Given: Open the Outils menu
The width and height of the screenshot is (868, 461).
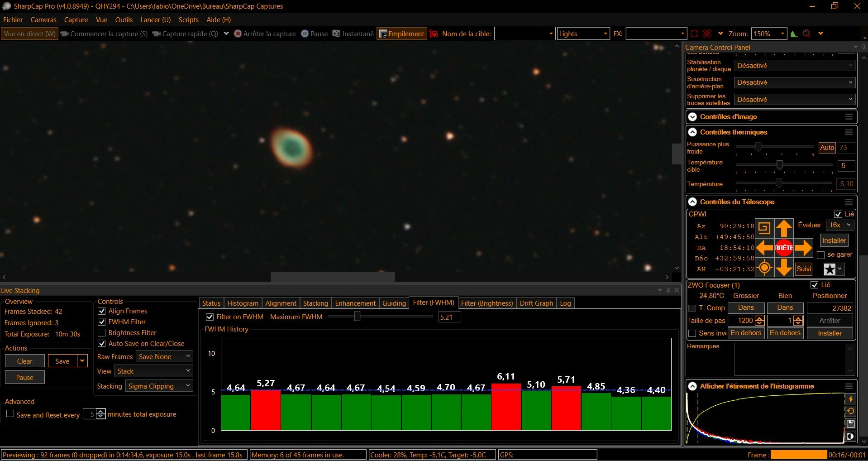Looking at the screenshot, I should click(x=124, y=20).
